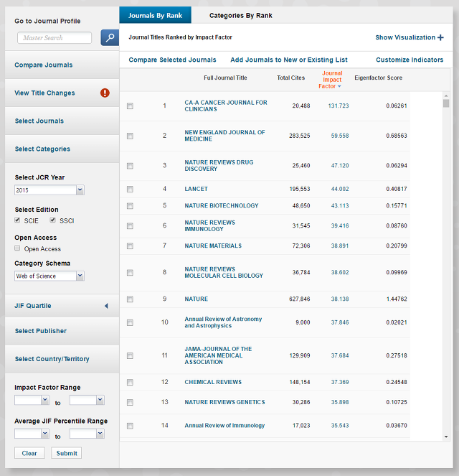Check the box for CA-A Cancer Journal for Clinicians
The height and width of the screenshot is (476, 459).
point(130,106)
